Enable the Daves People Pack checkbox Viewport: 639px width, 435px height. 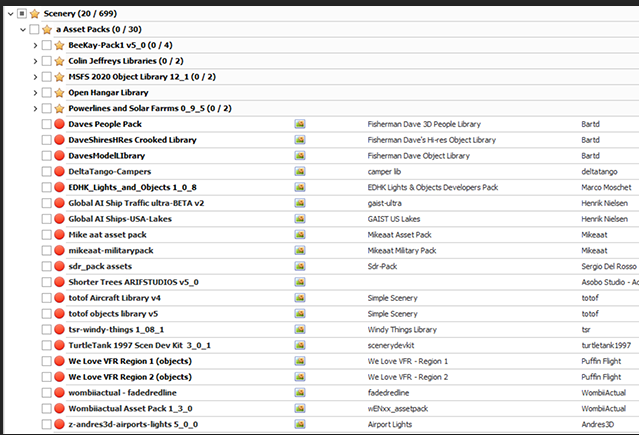[x=47, y=124]
